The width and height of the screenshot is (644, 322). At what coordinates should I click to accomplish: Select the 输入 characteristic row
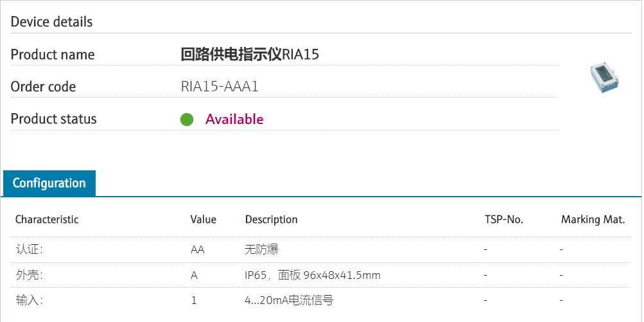(30, 300)
